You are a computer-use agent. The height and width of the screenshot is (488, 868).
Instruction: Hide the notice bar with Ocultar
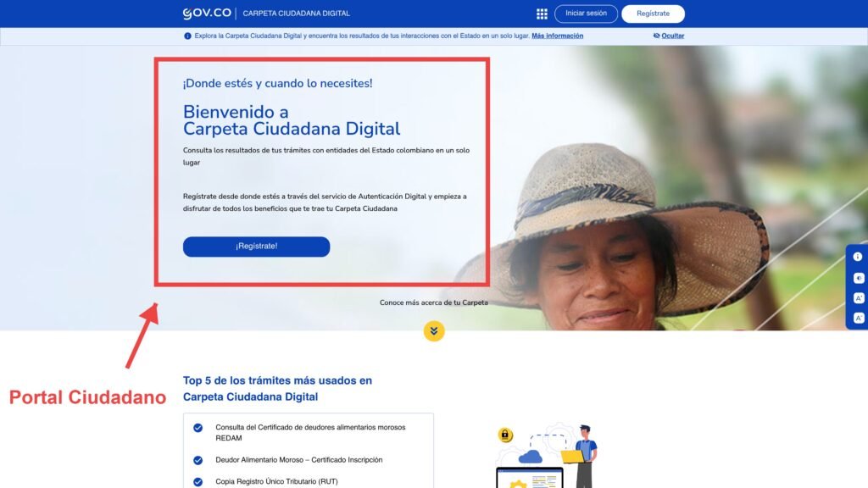(x=669, y=36)
